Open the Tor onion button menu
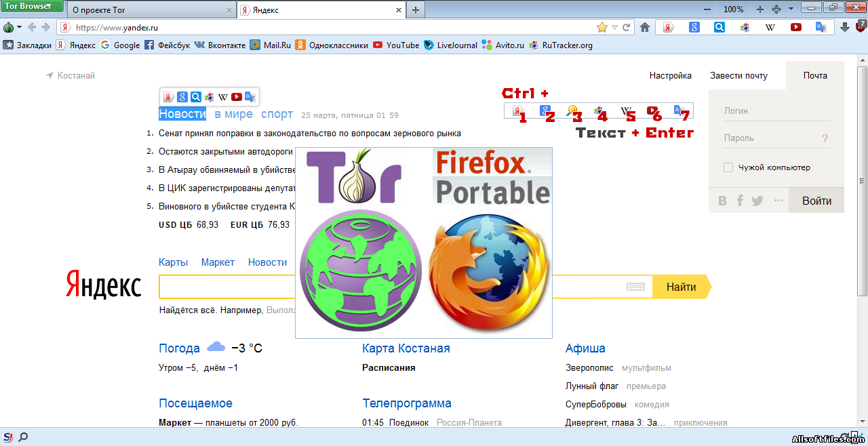This screenshot has height=446, width=868. (9, 27)
